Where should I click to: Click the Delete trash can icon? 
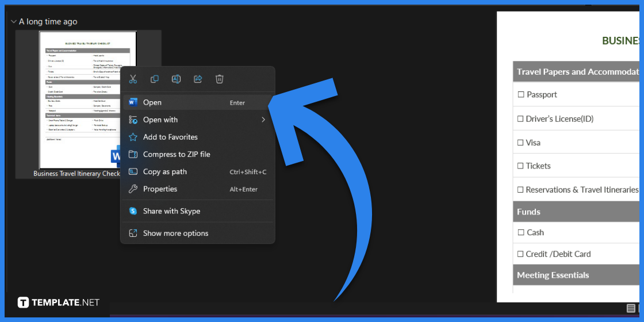tap(219, 79)
